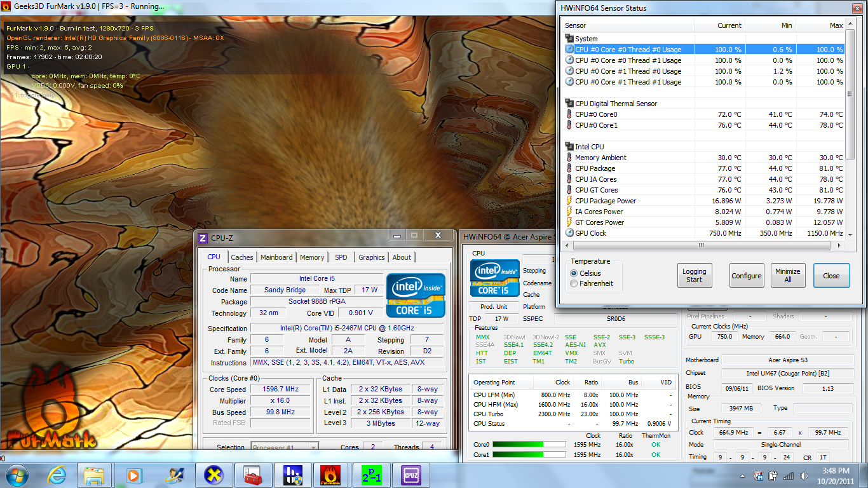The image size is (868, 488).
Task: Select the Fahrenheit temperature option
Action: pos(574,283)
